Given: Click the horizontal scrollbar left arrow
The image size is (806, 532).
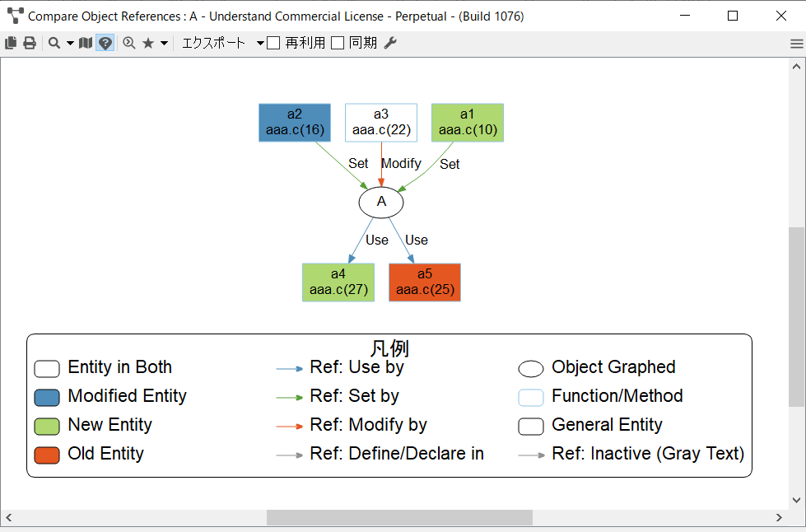Looking at the screenshot, I should coord(8,518).
